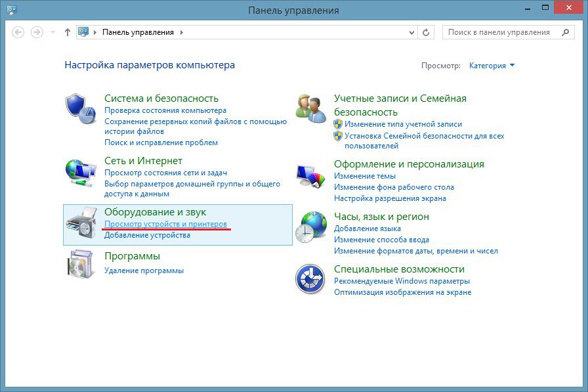
Task: Open Изменение типа учетной записи
Action: [x=403, y=124]
